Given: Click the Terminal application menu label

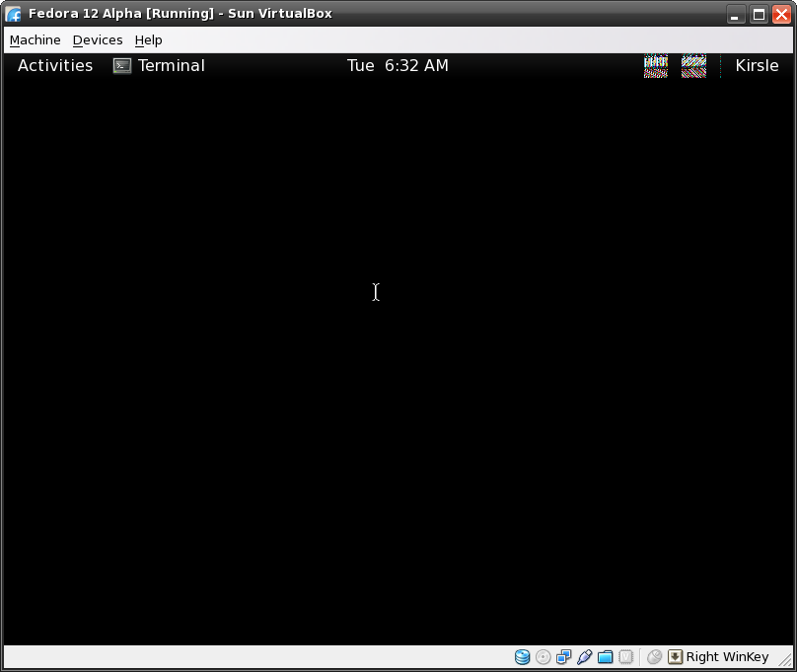Looking at the screenshot, I should pos(172,65).
